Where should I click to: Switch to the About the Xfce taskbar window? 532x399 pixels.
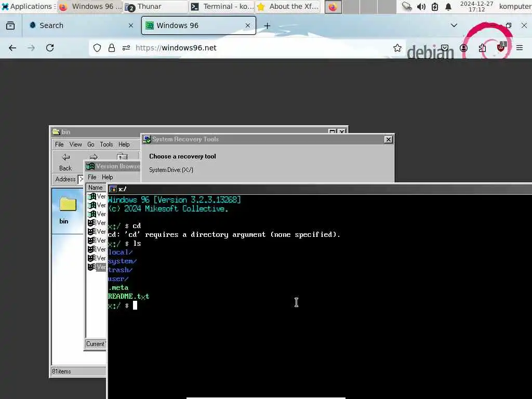[x=288, y=6]
